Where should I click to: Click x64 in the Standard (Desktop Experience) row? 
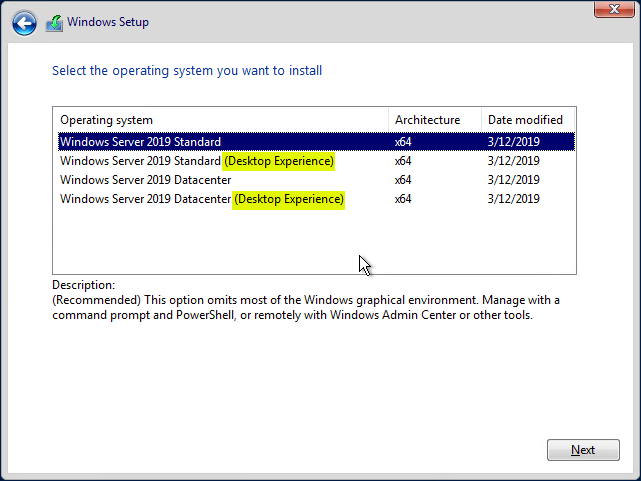[x=403, y=161]
